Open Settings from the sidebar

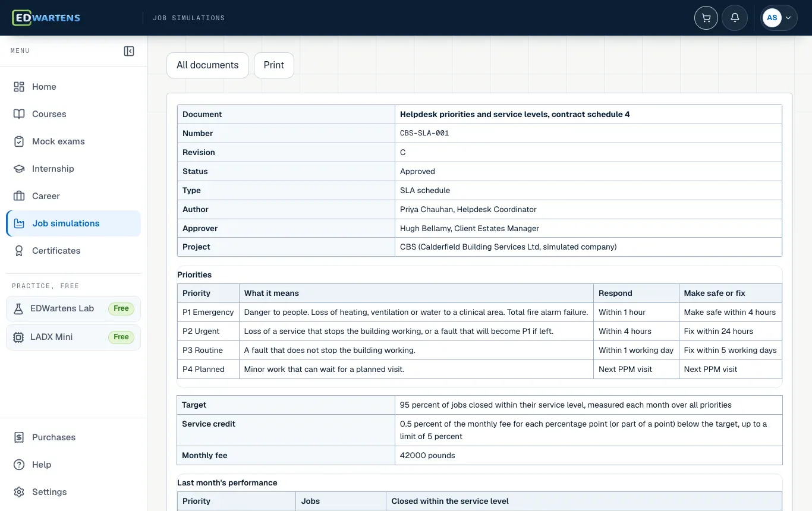point(74,492)
